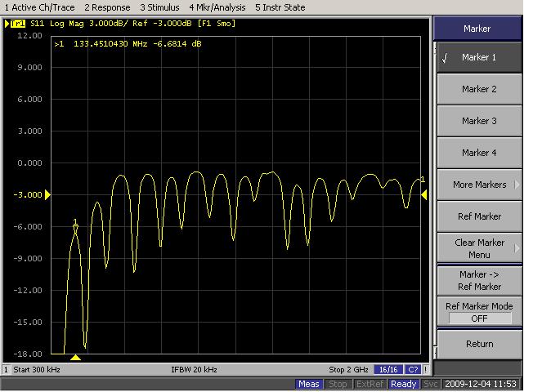Open the 1 Active Ch/Trace menu
Screen dimensions: 560x392
39,7
